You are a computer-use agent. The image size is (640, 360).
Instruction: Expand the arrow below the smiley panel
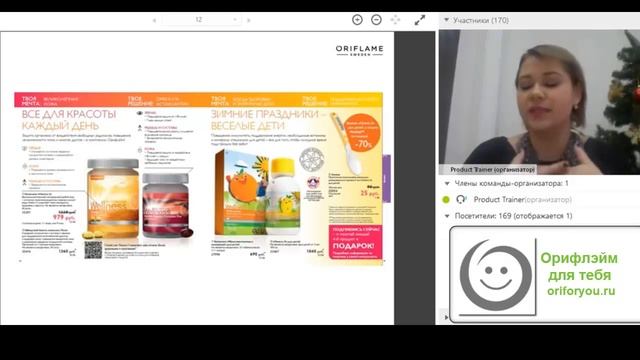[446, 317]
